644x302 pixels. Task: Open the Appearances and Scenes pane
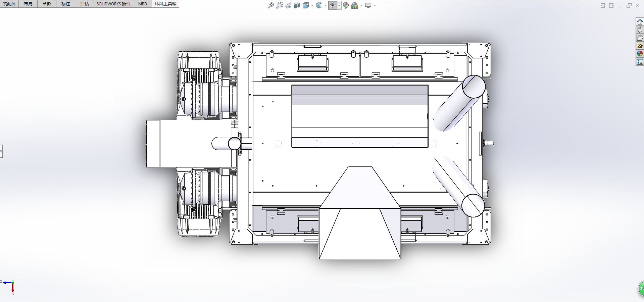click(x=640, y=54)
